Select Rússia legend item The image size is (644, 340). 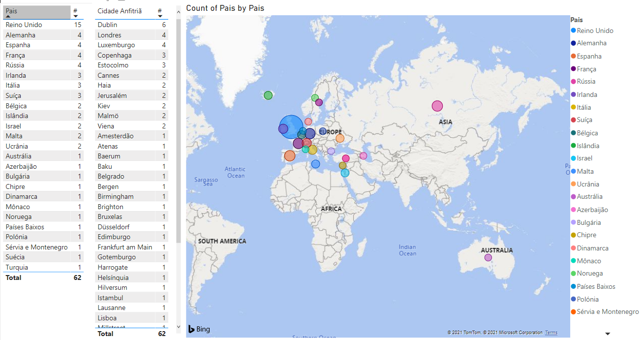click(583, 82)
